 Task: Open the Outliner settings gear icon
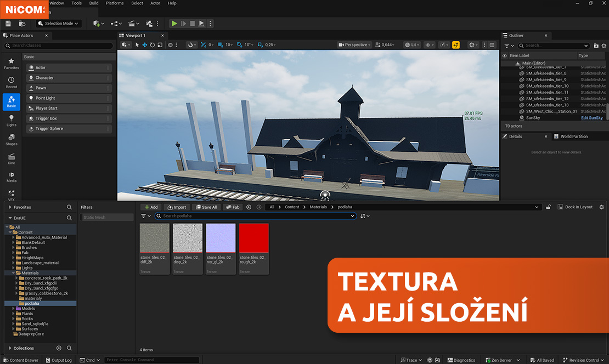[603, 46]
